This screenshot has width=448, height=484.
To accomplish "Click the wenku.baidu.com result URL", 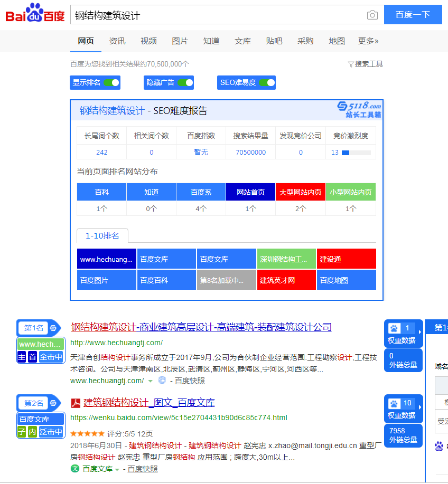I will coord(179,417).
